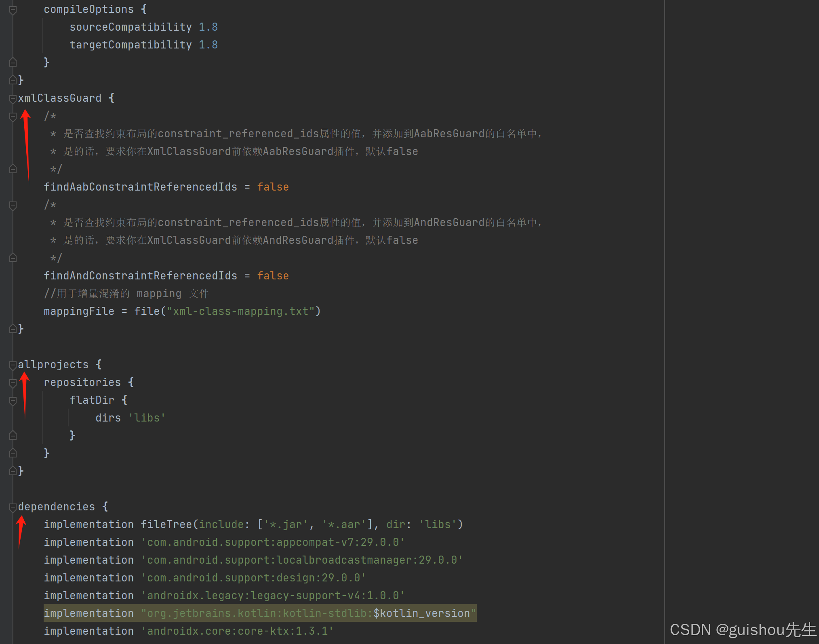
Task: Click end-fold marker of compileOptions block
Action: coord(13,63)
